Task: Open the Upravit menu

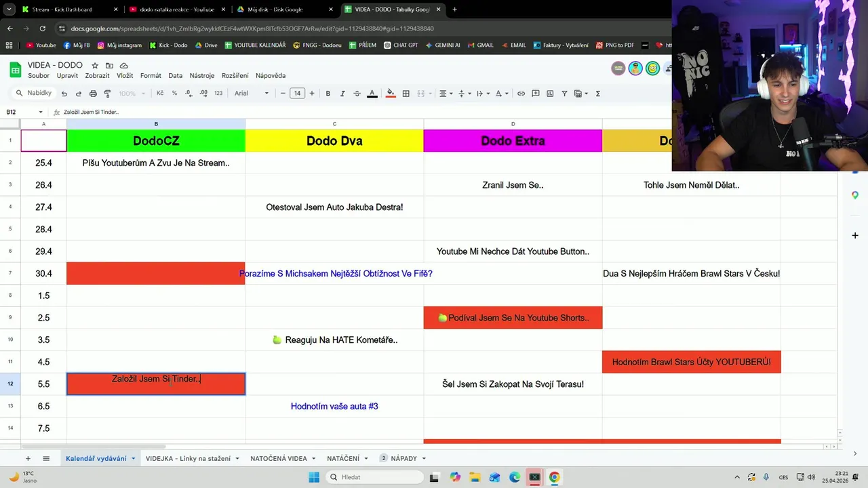Action: pyautogui.click(x=67, y=76)
